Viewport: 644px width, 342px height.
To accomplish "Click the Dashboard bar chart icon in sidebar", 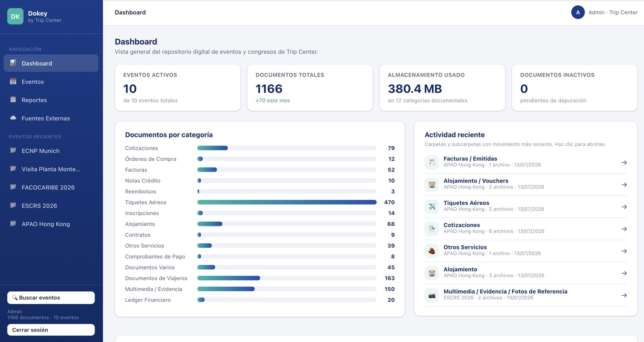I will [x=13, y=63].
